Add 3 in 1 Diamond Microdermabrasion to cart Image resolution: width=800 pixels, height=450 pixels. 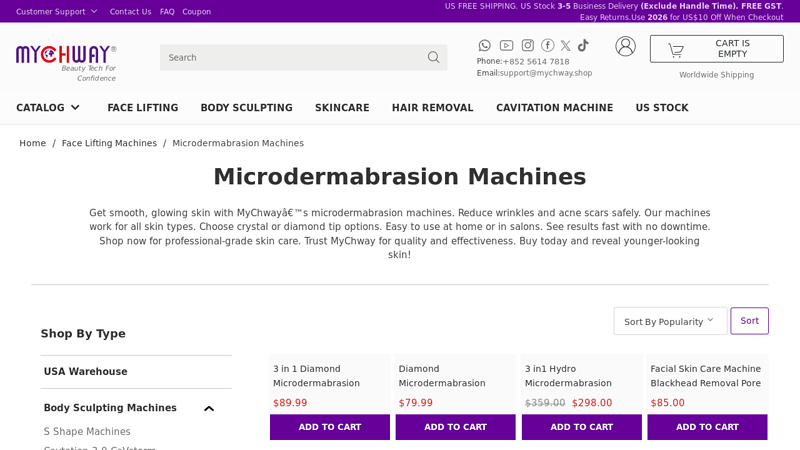click(330, 427)
